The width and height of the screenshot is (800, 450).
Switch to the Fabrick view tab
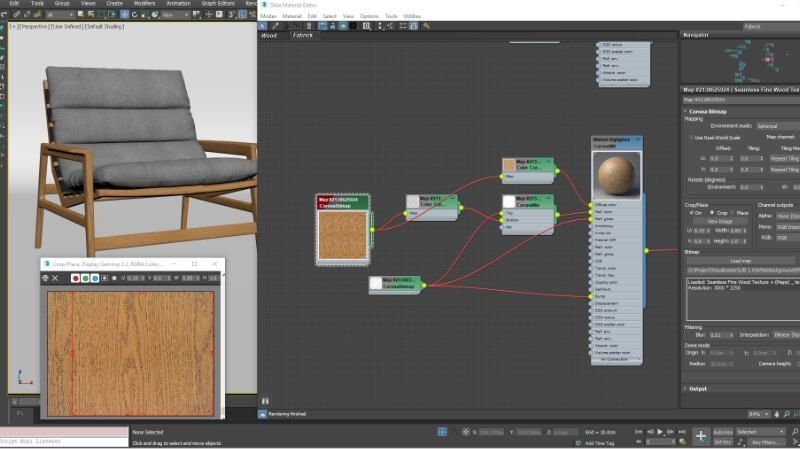pyautogui.click(x=303, y=35)
